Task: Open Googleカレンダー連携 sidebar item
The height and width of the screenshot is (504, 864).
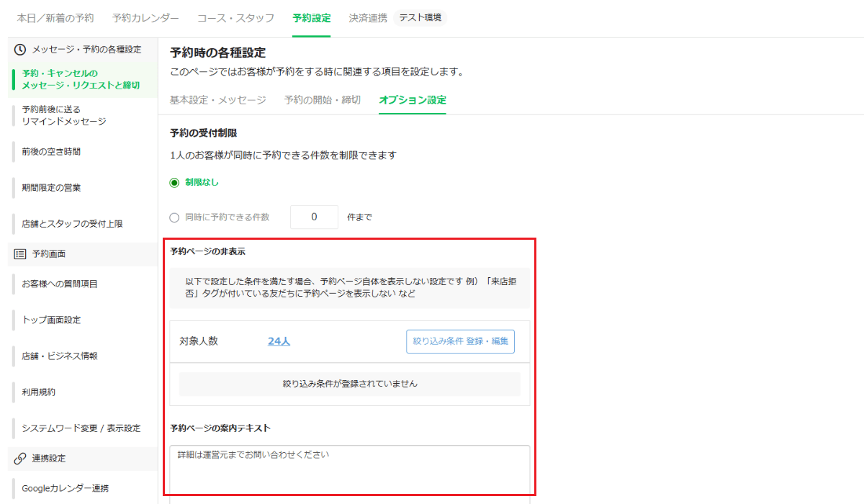Action: [x=65, y=488]
